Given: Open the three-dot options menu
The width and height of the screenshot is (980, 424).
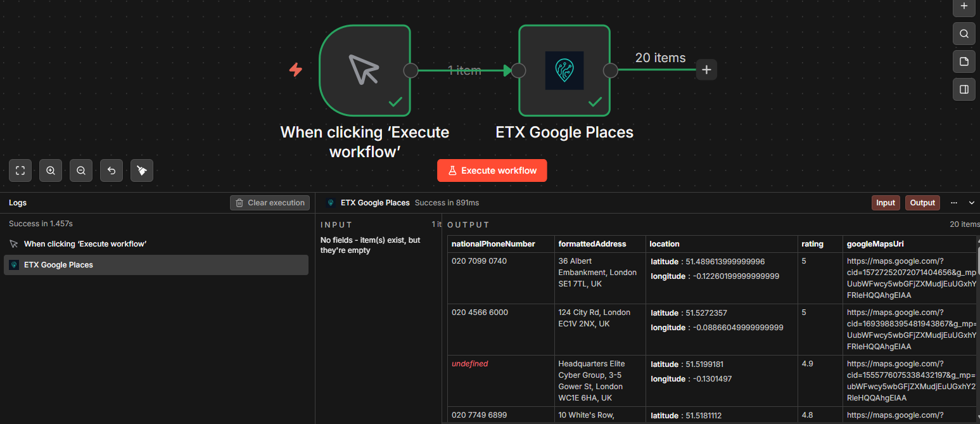Looking at the screenshot, I should pos(954,203).
